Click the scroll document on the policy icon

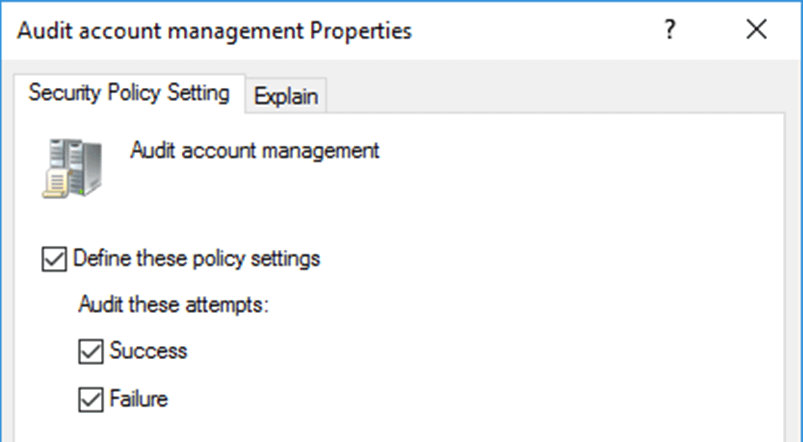(55, 182)
